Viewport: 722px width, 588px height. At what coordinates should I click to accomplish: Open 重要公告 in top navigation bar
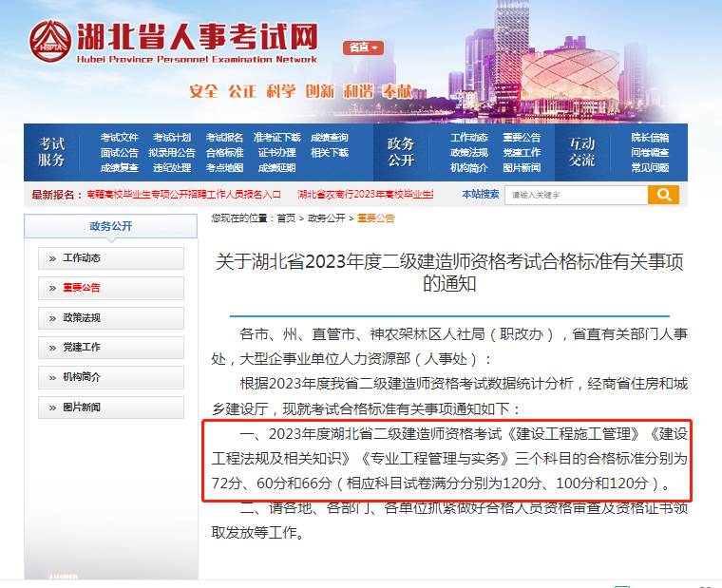coord(522,137)
